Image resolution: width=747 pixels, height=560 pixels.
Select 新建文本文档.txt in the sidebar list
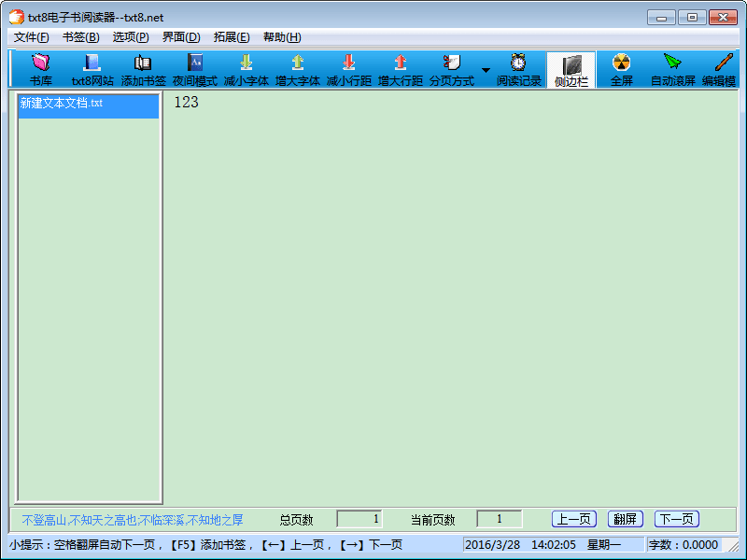click(88, 104)
